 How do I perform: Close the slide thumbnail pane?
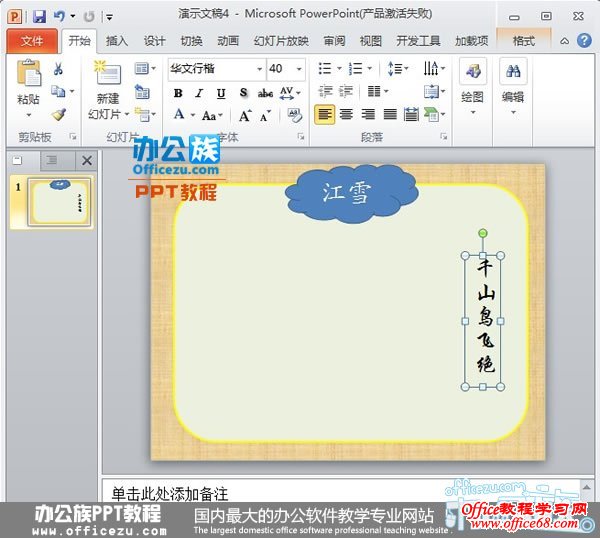(87, 160)
